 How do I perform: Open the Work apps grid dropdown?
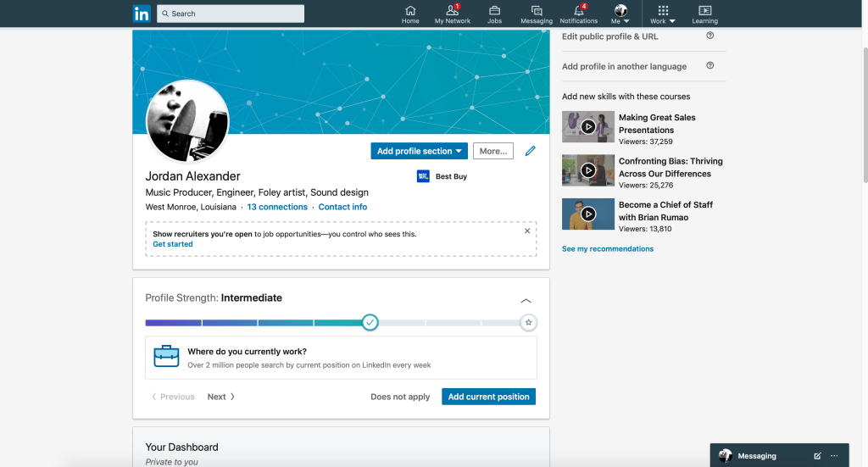pos(663,14)
